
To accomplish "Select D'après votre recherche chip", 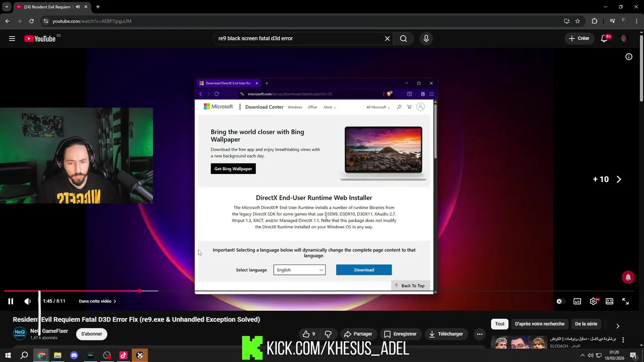I will (x=540, y=324).
